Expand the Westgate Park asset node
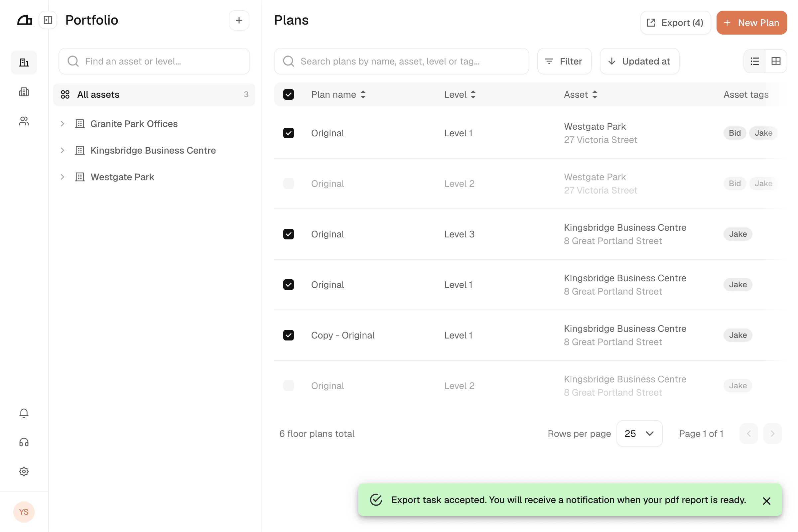This screenshot has height=532, width=798. coord(63,177)
